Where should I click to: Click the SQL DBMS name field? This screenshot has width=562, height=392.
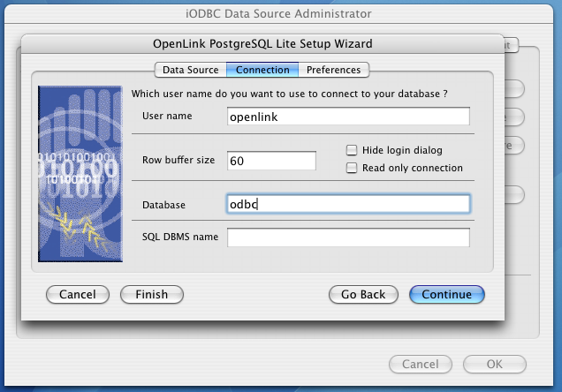(348, 237)
